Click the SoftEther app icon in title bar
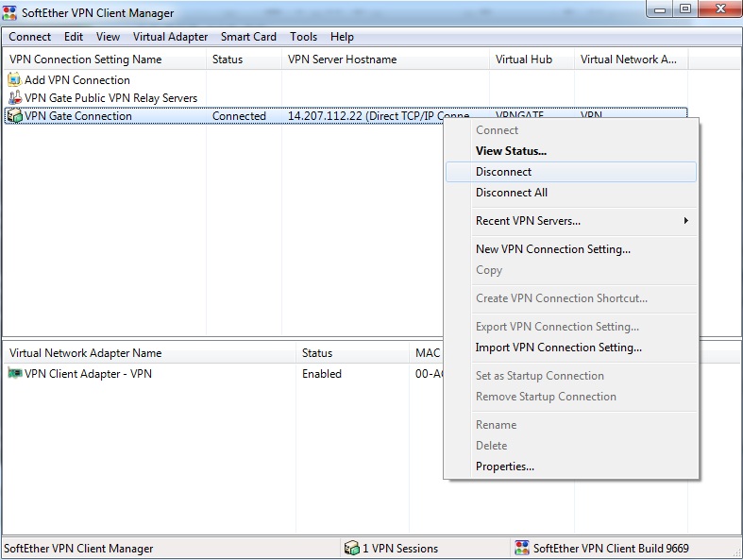743x560 pixels. [12, 13]
